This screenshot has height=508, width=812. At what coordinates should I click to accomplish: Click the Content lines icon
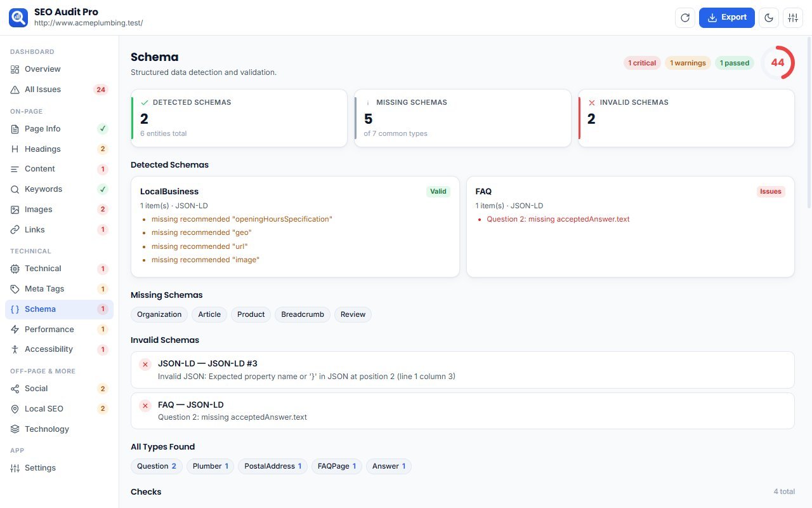click(x=15, y=169)
